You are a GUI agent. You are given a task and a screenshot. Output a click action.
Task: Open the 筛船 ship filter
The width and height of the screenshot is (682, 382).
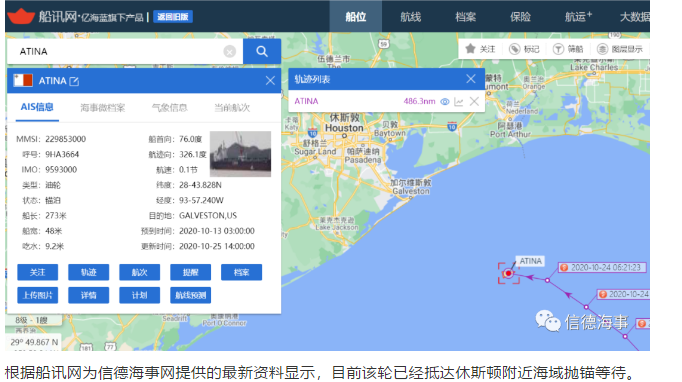coord(568,49)
